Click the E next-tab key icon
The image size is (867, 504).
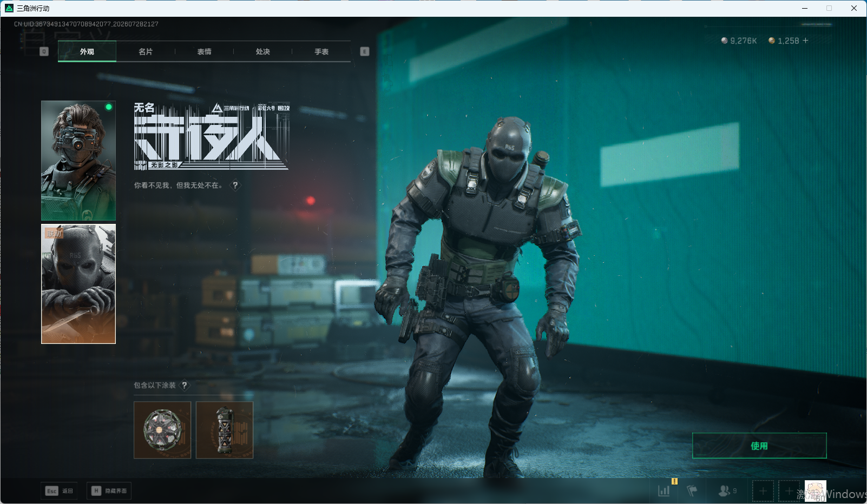[x=365, y=51]
